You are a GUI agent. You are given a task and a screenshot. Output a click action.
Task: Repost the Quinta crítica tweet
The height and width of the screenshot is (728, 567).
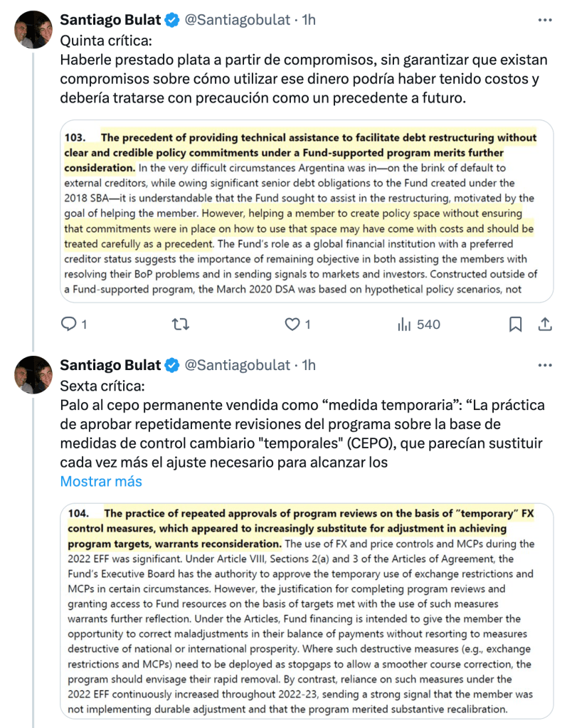pyautogui.click(x=181, y=325)
